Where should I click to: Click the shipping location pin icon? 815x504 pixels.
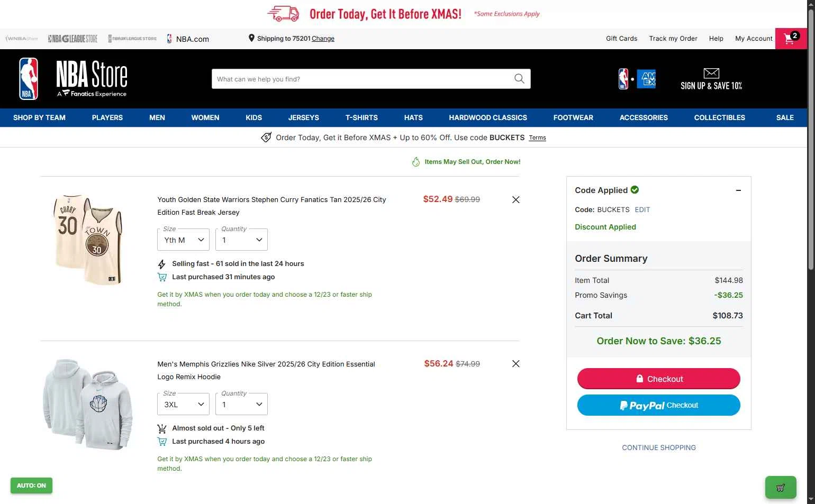coord(251,38)
